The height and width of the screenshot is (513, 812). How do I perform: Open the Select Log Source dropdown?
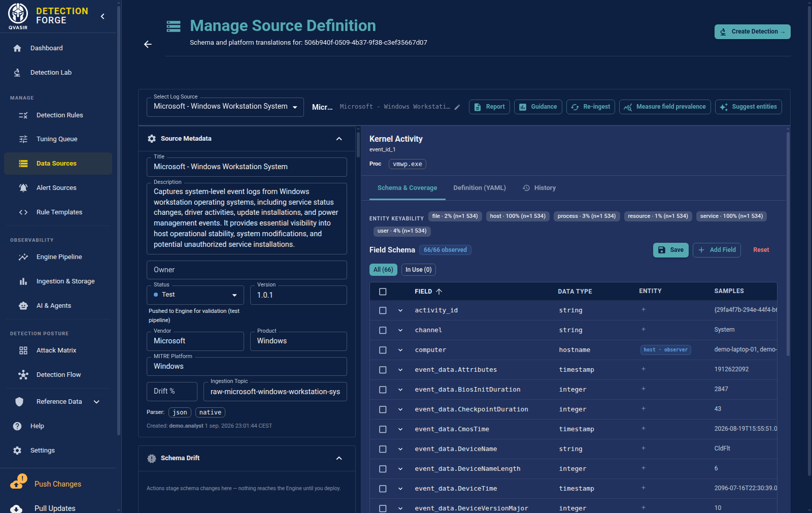(x=225, y=107)
